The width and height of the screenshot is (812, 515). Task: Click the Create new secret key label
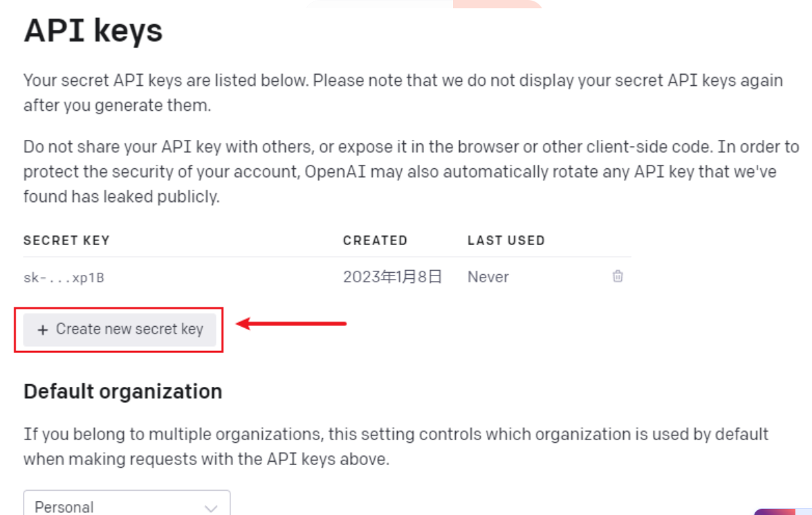pos(129,329)
